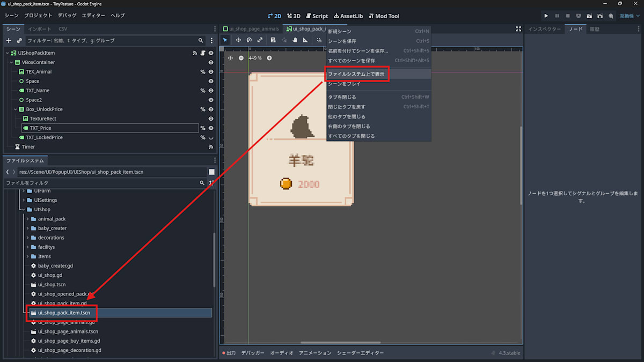Toggle visibility of the TXT_Price node

coord(211,128)
